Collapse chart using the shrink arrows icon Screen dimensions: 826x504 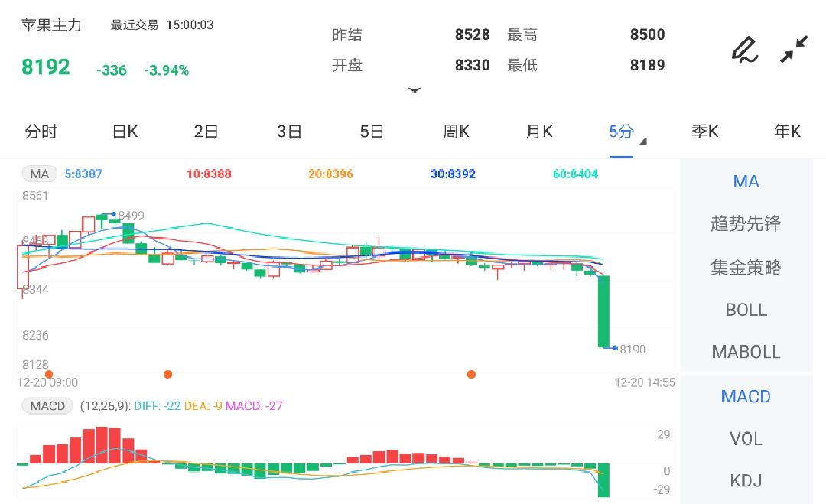pyautogui.click(x=794, y=50)
